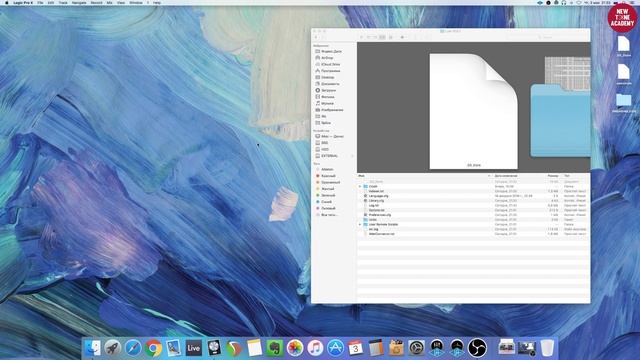This screenshot has height=360, width=640.
Task: Expand User Remote Scripts disclosure triangle
Action: [360, 224]
